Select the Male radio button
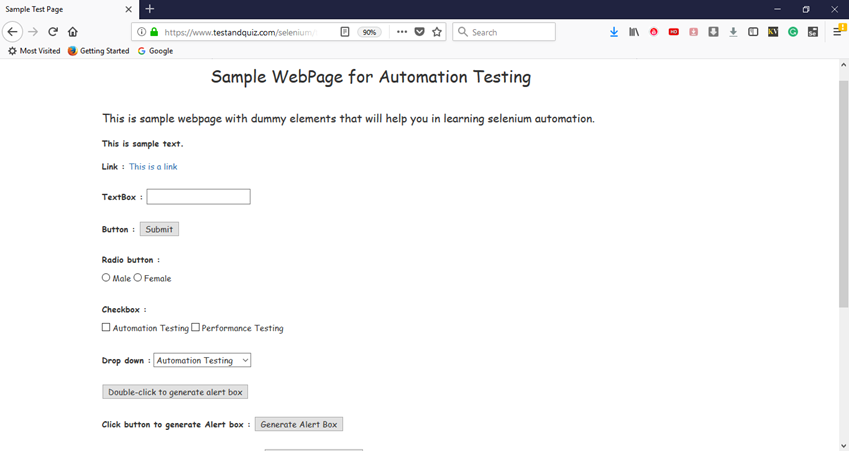The height and width of the screenshot is (451, 849). (106, 278)
